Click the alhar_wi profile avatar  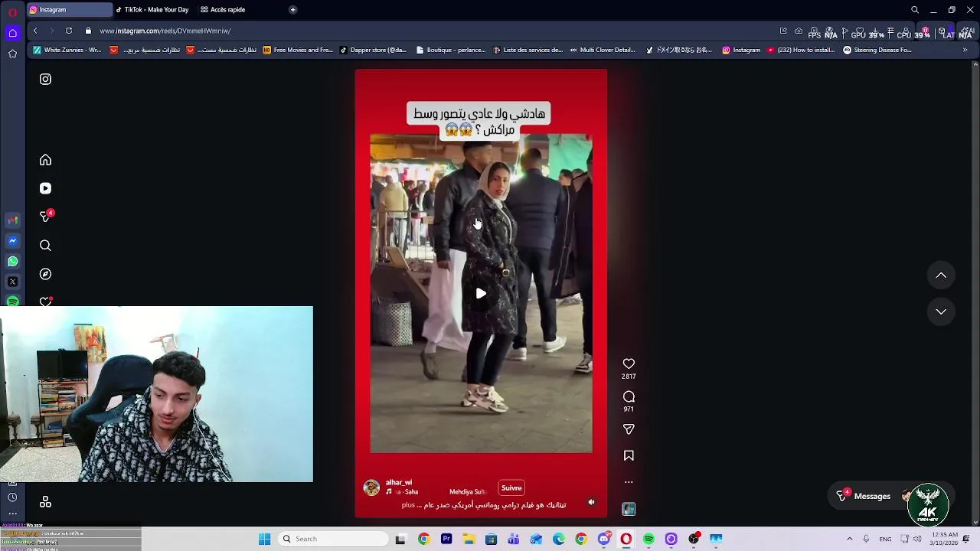click(371, 487)
